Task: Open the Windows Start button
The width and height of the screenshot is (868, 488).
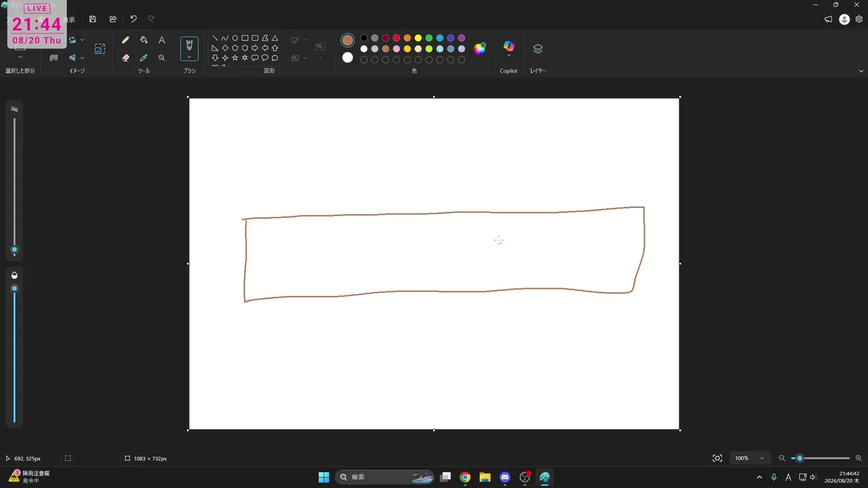Action: pyautogui.click(x=324, y=477)
